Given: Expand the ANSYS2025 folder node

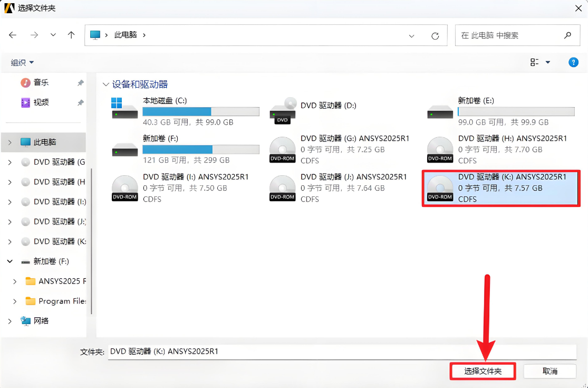Looking at the screenshot, I should (x=15, y=281).
